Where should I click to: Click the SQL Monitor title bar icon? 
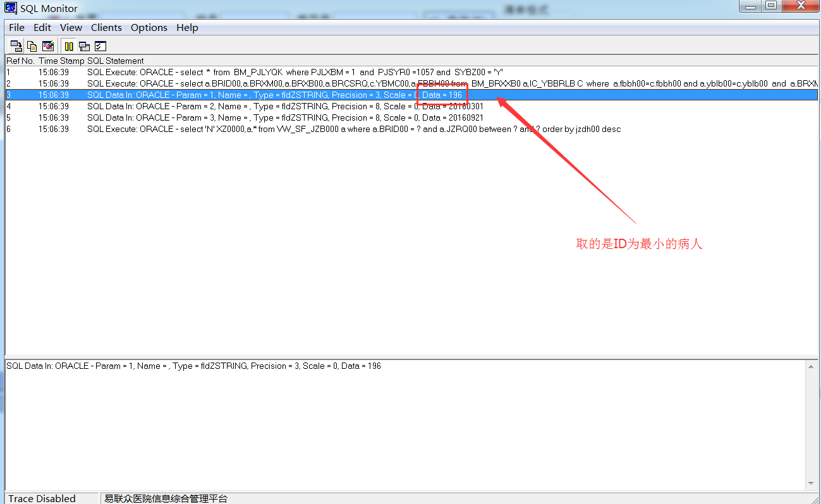coord(11,8)
